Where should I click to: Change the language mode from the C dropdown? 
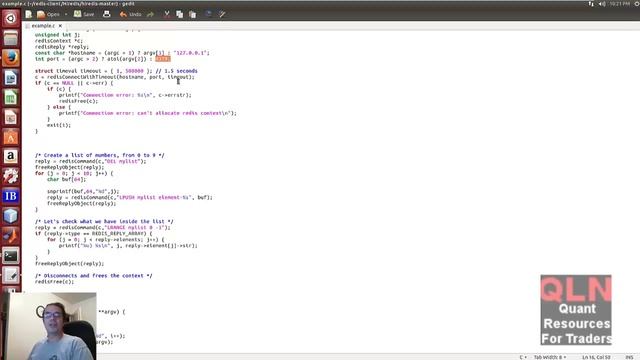(523, 357)
